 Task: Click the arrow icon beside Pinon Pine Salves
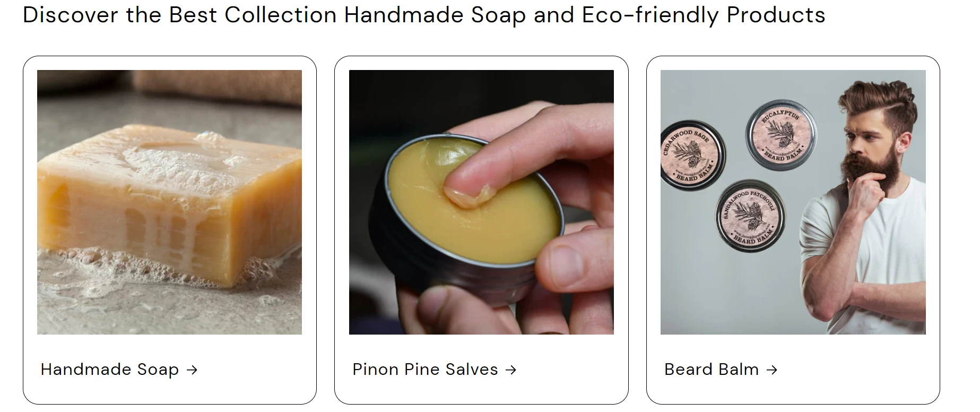pyautogui.click(x=511, y=370)
